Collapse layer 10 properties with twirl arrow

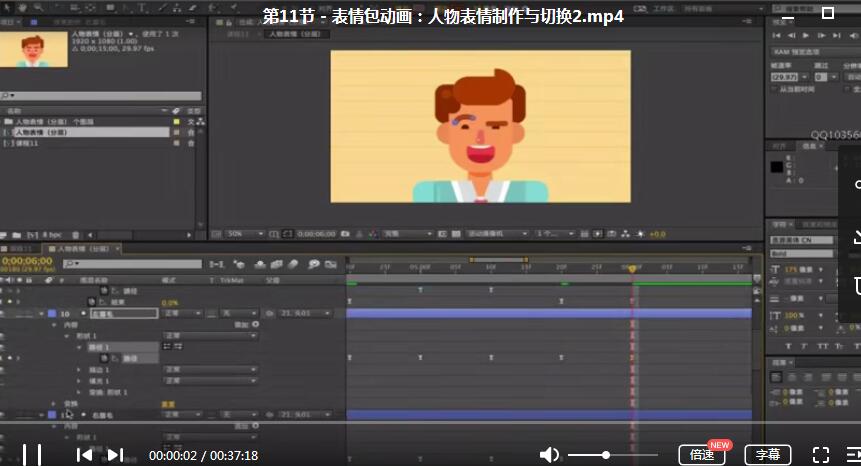pyautogui.click(x=39, y=313)
